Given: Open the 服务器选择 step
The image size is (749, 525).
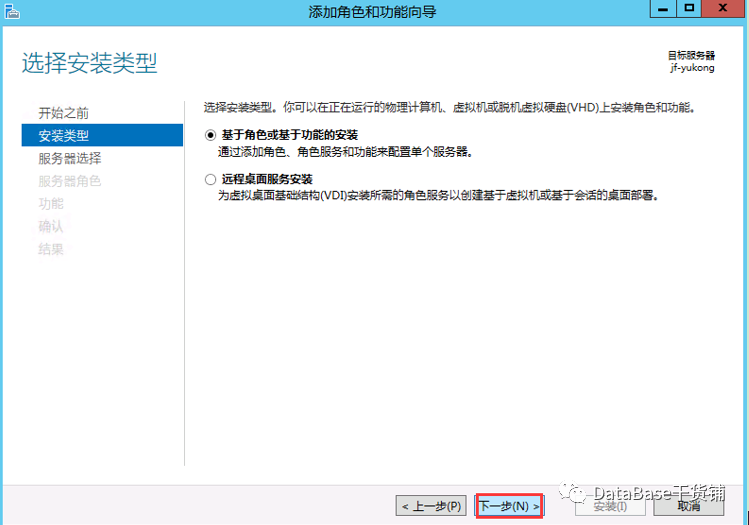Looking at the screenshot, I should [x=70, y=158].
